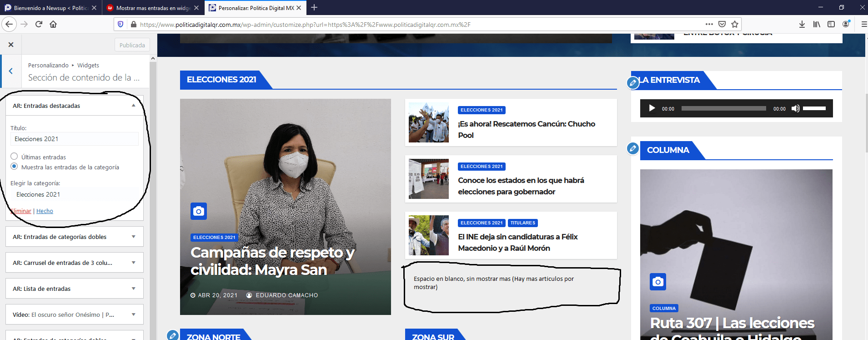
Task: Open elecciones para gobernador article thumbnail
Action: pyautogui.click(x=429, y=179)
